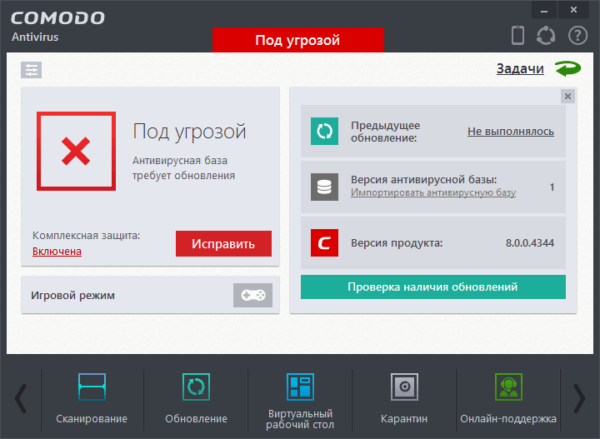Click the red 'Под угрозой' status tab

[x=298, y=40]
